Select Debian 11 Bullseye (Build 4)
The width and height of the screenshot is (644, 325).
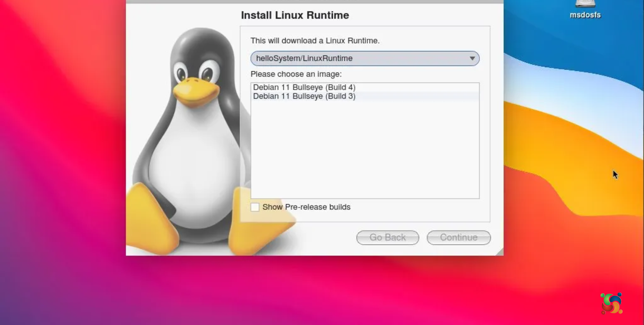point(365,87)
